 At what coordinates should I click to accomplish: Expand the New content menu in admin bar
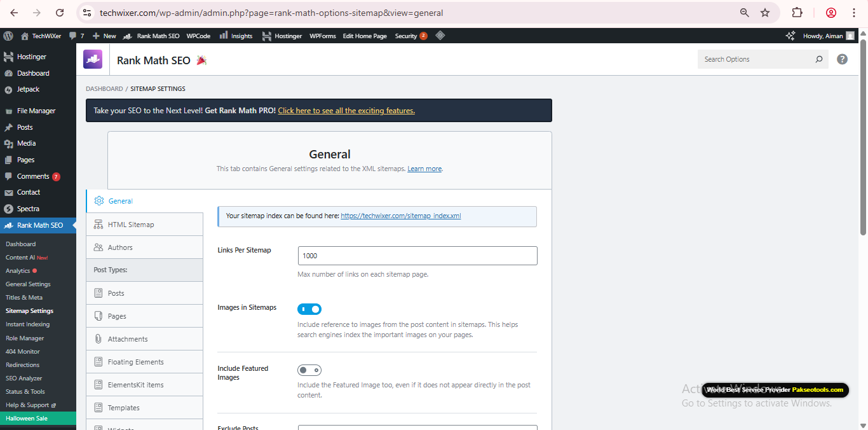[x=105, y=36]
